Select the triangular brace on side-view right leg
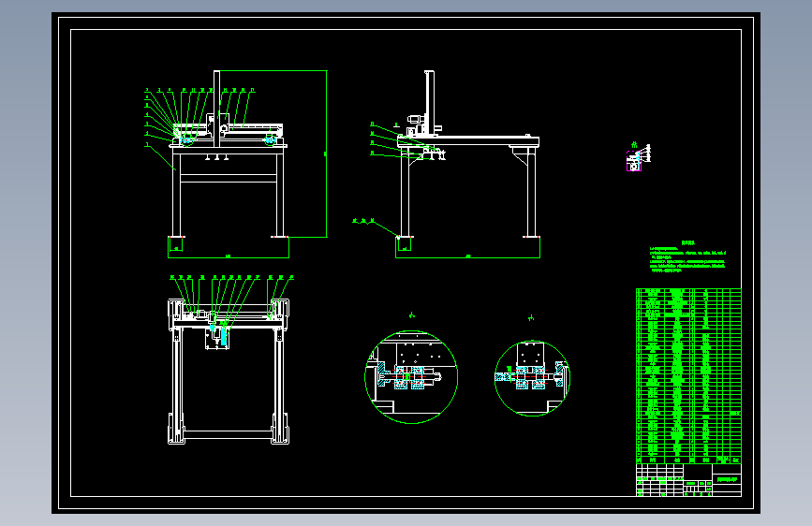The height and width of the screenshot is (526, 812). (x=520, y=155)
